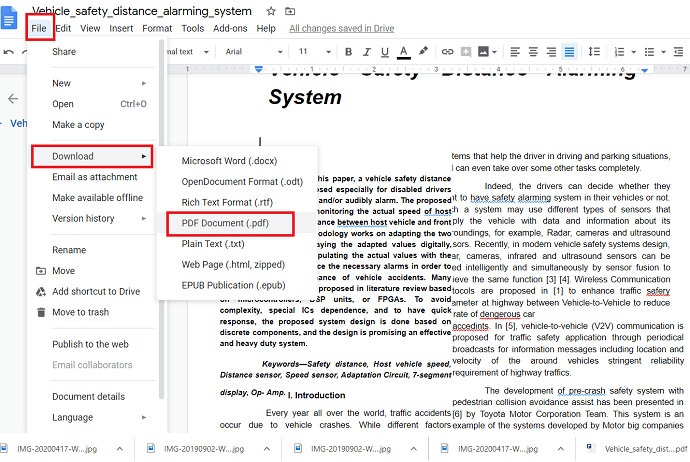Image resolution: width=690 pixels, height=462 pixels.
Task: Click the bulleted list icon
Action: point(649,52)
